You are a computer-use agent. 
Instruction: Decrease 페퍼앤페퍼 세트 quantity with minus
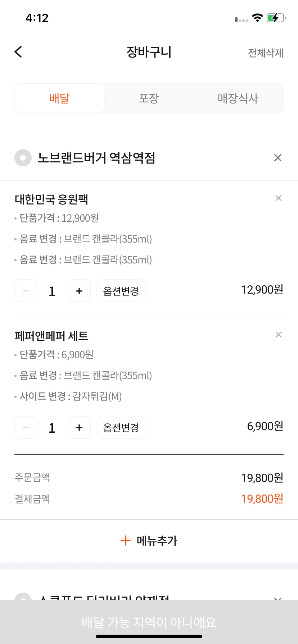pyautogui.click(x=26, y=427)
